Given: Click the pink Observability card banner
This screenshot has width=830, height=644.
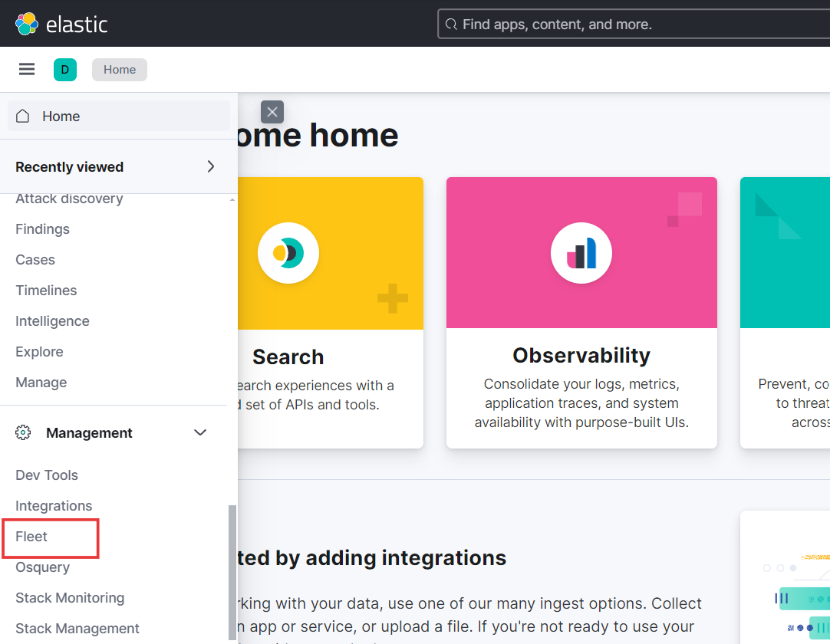Looking at the screenshot, I should [x=581, y=253].
